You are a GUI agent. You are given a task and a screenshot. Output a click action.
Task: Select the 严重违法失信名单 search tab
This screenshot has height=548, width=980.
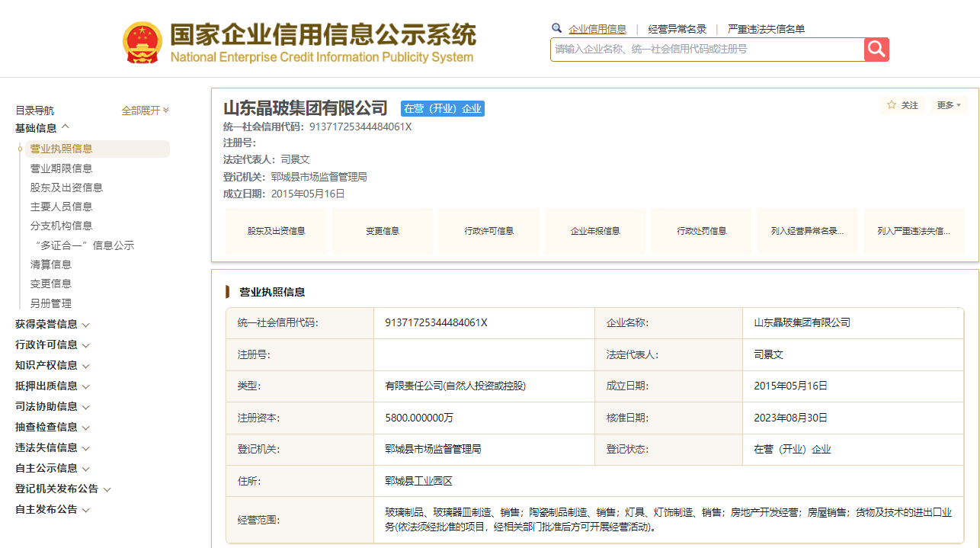tap(766, 29)
